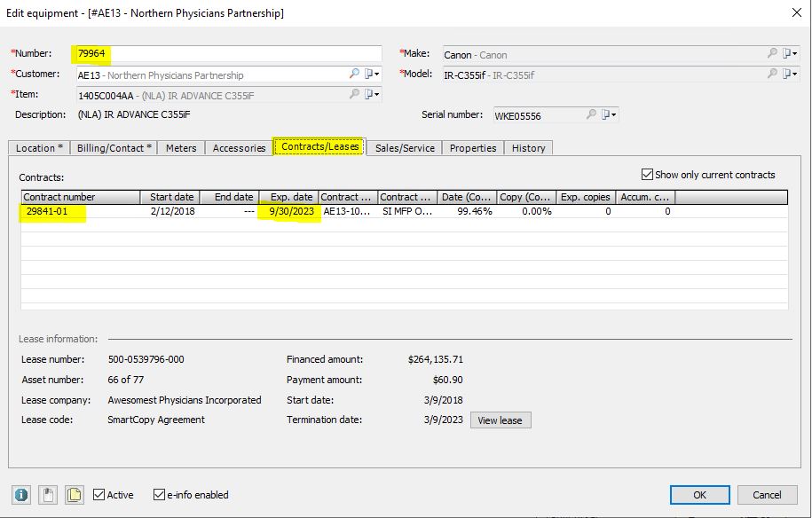Screen dimensions: 812x518
Task: Switch to the Location tab
Action: click(x=39, y=148)
